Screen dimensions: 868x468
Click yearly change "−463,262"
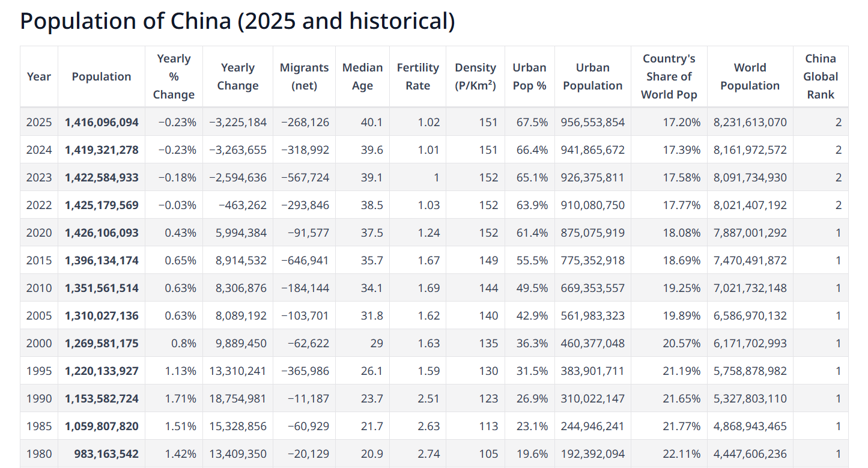point(243,205)
